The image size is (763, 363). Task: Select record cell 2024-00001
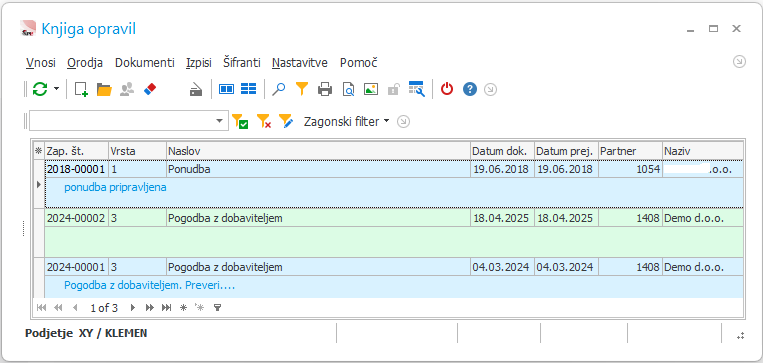pos(76,267)
